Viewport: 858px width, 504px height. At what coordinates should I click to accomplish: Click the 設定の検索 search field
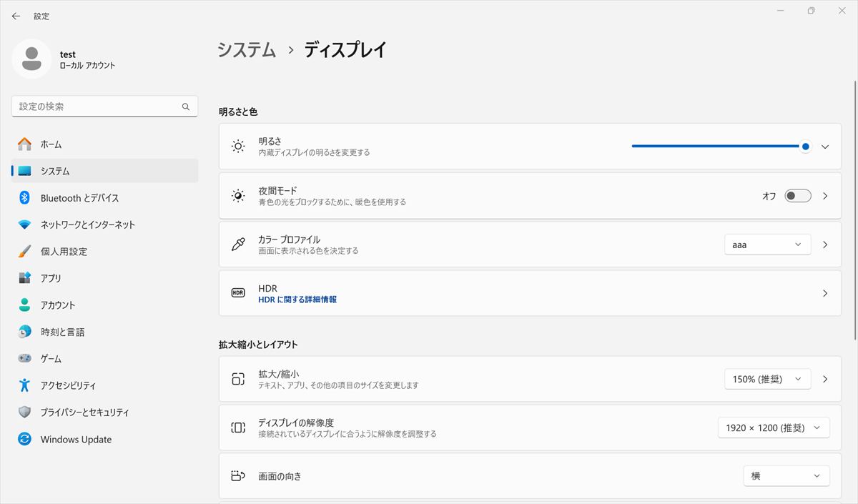97,107
